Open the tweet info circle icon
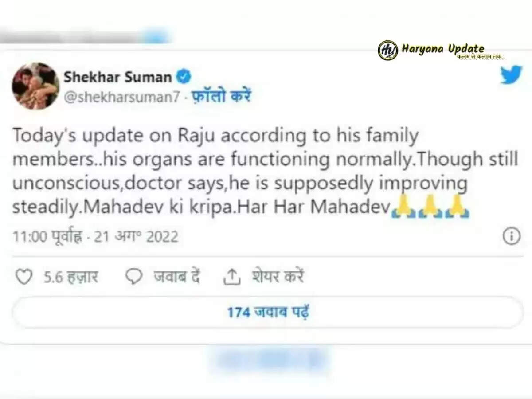532x399 pixels. (x=511, y=236)
